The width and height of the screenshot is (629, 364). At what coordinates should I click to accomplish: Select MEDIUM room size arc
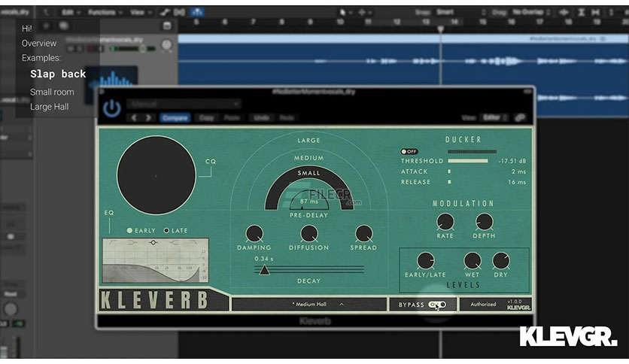click(x=308, y=158)
